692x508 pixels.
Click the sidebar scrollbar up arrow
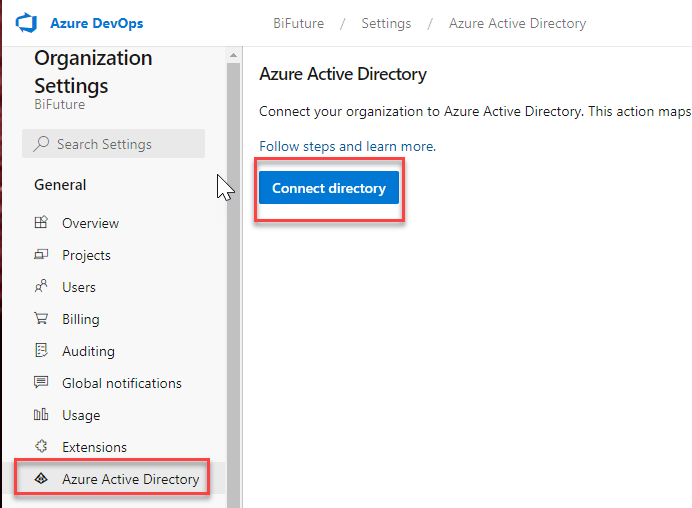click(x=233, y=56)
